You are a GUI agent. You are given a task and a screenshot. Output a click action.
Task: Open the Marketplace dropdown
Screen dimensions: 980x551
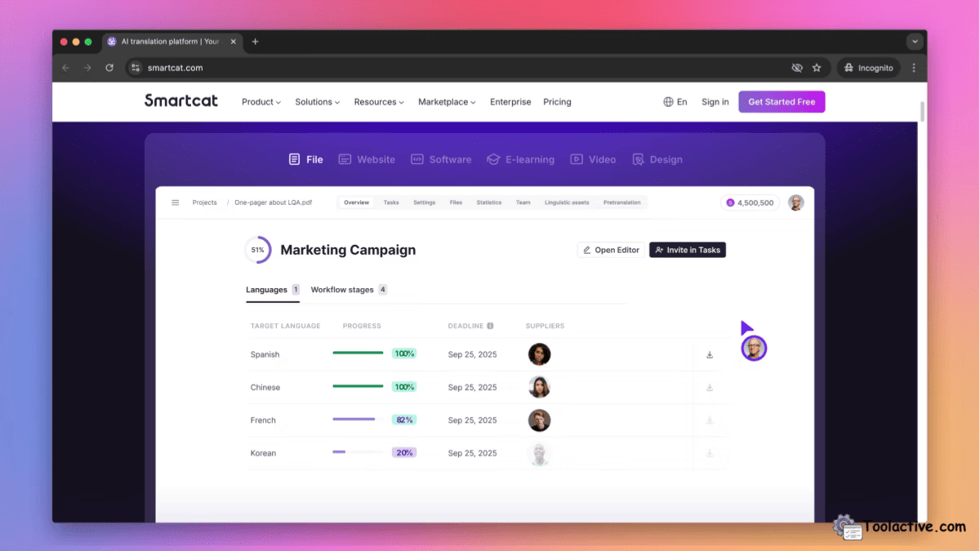click(x=447, y=102)
